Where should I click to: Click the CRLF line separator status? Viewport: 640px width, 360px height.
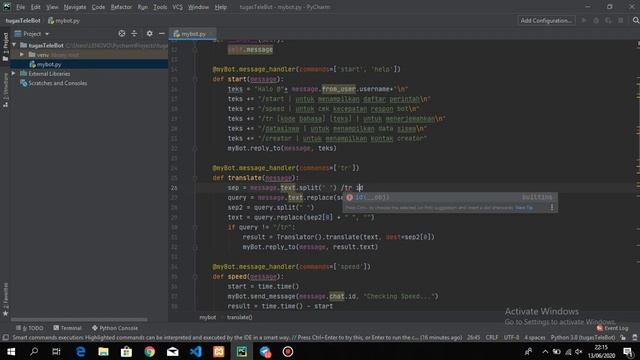492,338
